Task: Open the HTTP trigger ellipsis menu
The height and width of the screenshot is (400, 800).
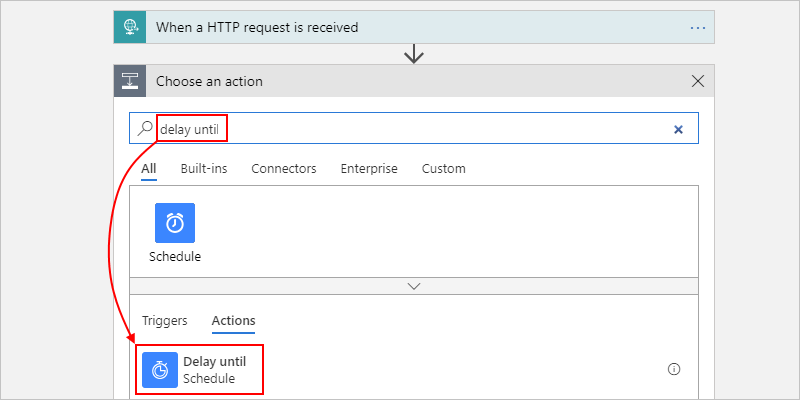Action: tap(698, 27)
